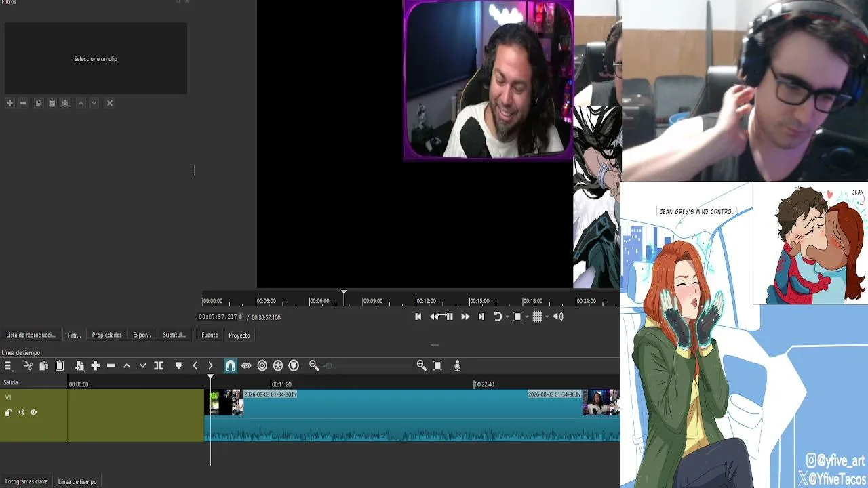Hide the V1 track with the eye icon
This screenshot has height=488, width=868.
[x=33, y=412]
